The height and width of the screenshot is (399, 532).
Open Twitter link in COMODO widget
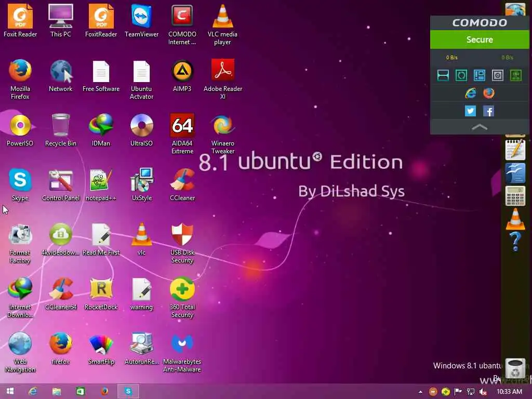(470, 111)
